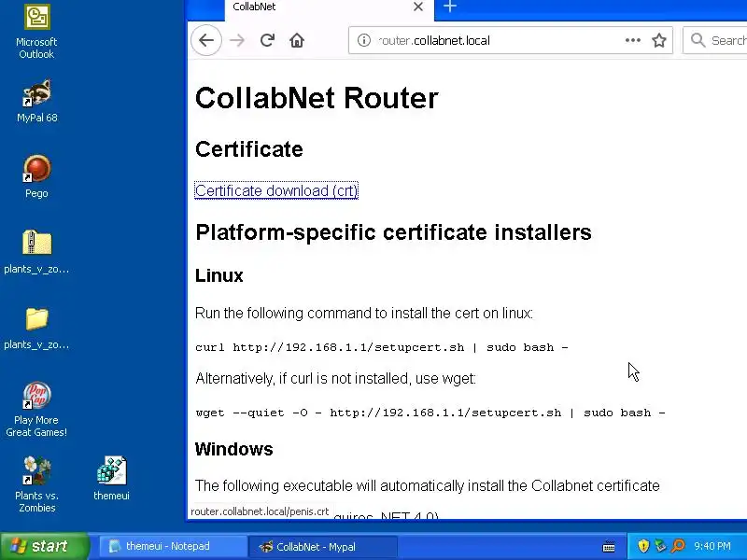Go to the browser Home page

(x=297, y=40)
